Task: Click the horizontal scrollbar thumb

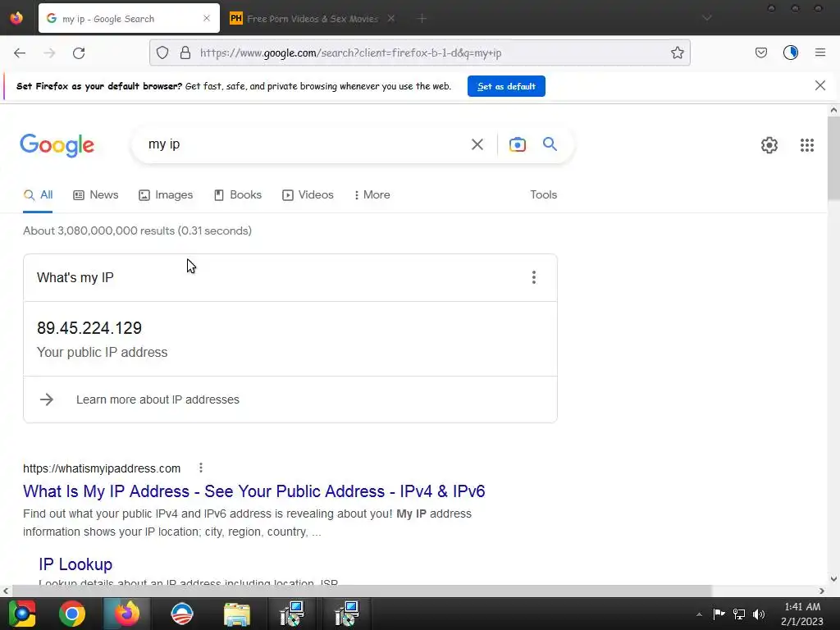Action: pos(362,591)
